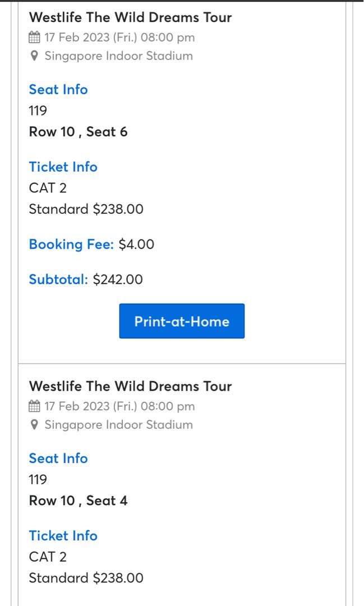Click the calendar icon on the second ticket

(34, 406)
